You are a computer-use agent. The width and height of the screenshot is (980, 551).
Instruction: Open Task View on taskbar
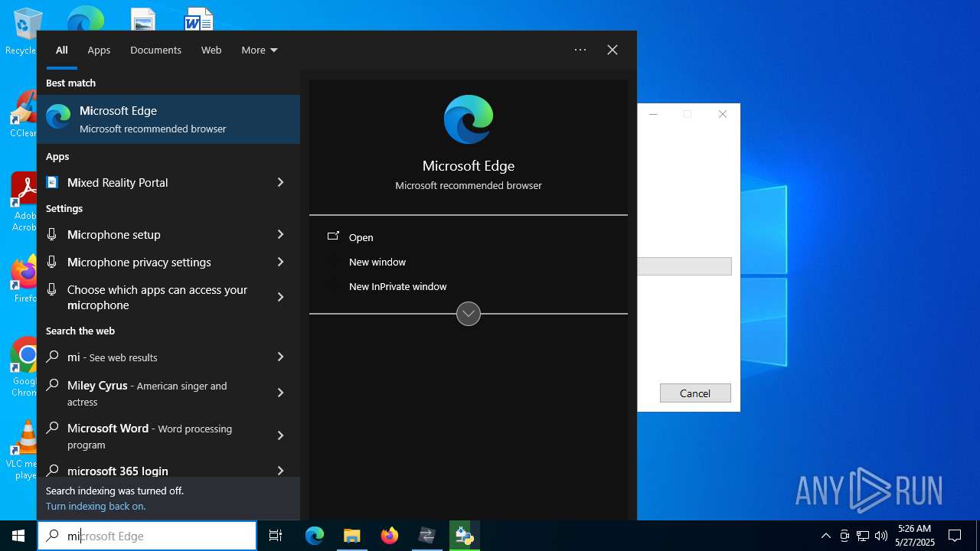pos(276,536)
